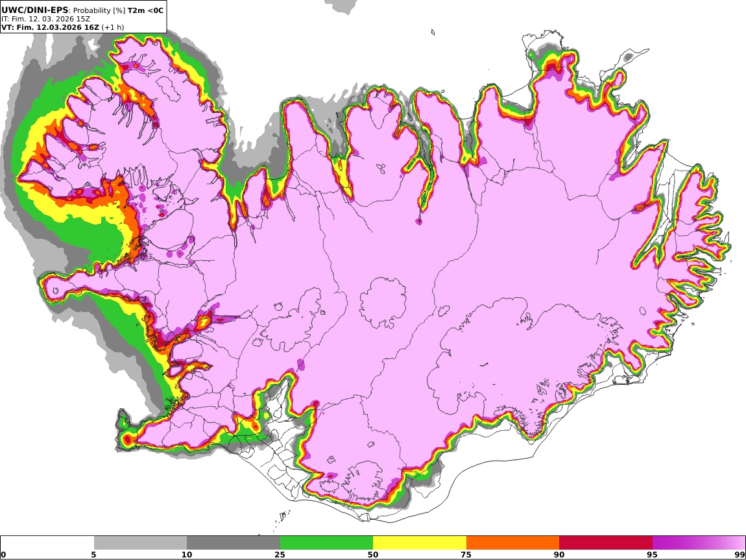Click the light gray 5-10 legend swatch
This screenshot has height=560, width=746.
point(140,542)
